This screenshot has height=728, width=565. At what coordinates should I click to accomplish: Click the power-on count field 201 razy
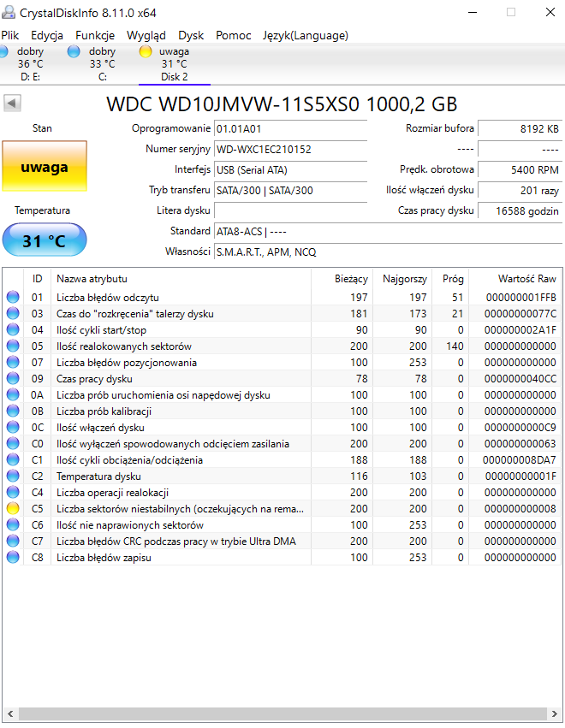point(520,190)
